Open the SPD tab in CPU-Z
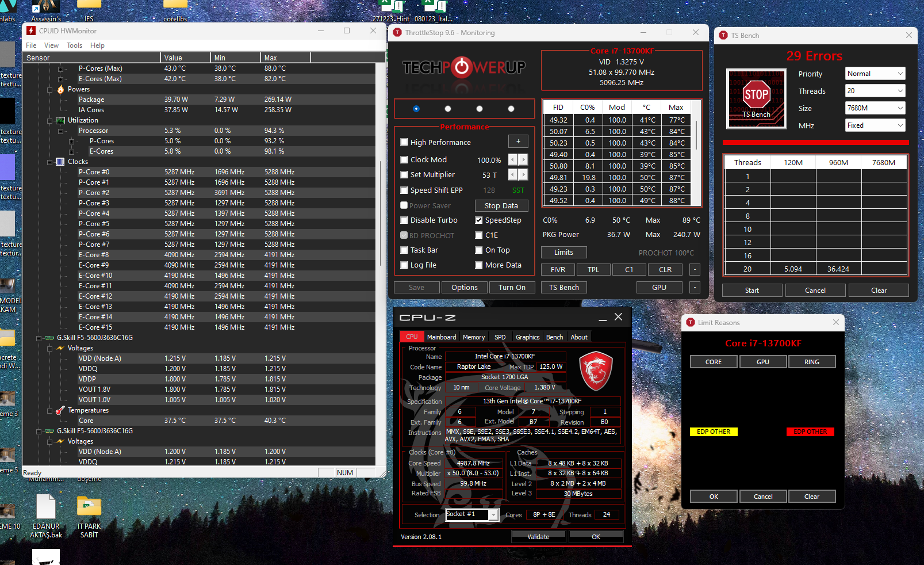The width and height of the screenshot is (924, 565). (x=500, y=337)
